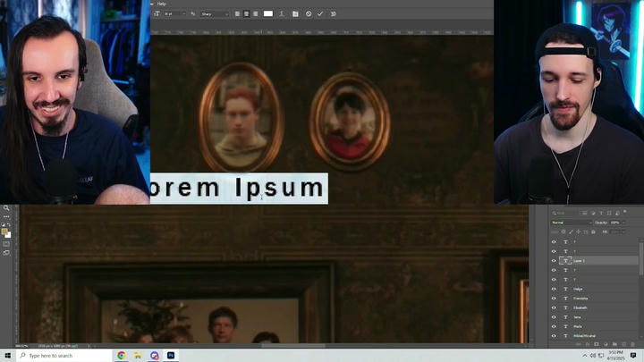The height and width of the screenshot is (362, 644).
Task: Click the create warped text icon
Action: (x=282, y=14)
